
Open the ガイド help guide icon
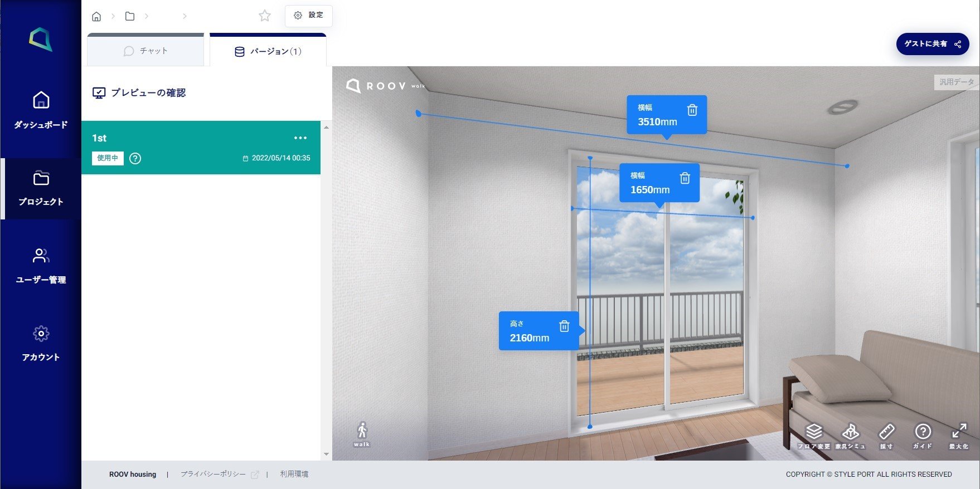point(923,435)
